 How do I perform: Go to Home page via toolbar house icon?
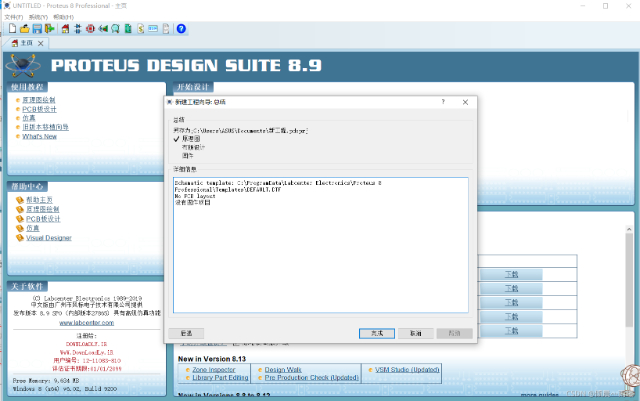point(65,29)
